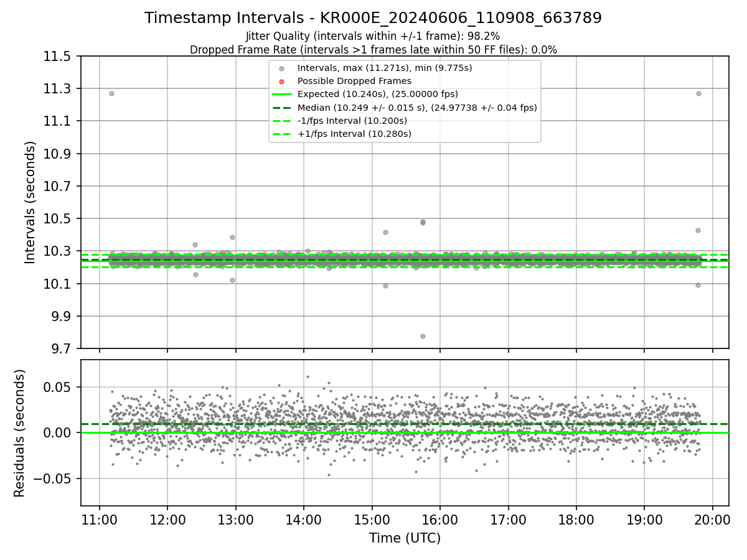
Task: Click the lowest interval outlier point near 9.78 seconds
Action: (x=423, y=336)
